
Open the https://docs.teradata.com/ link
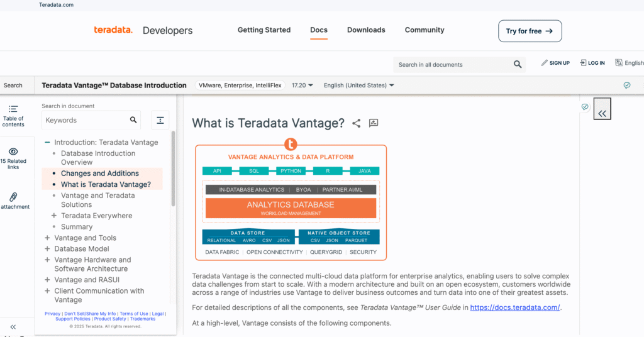pyautogui.click(x=515, y=307)
